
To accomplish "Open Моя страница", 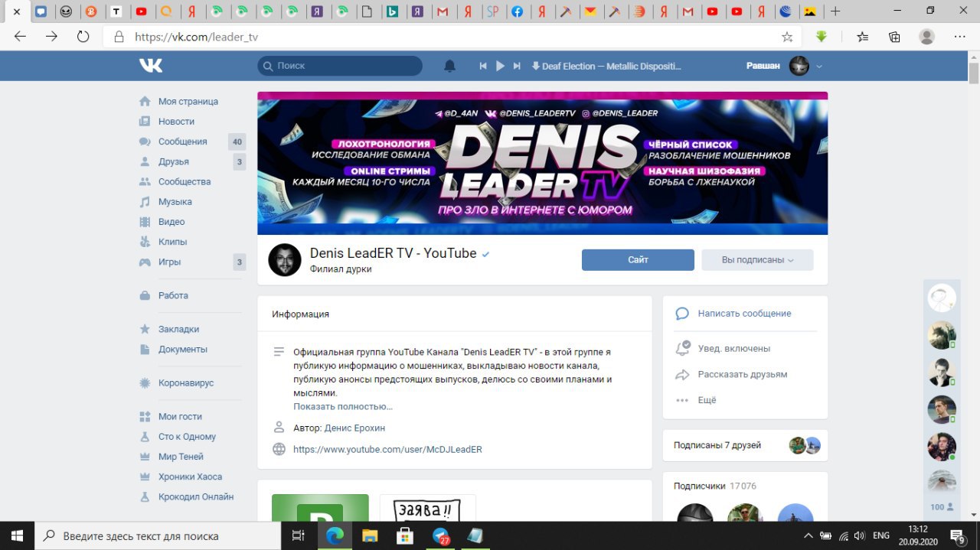I will click(x=188, y=102).
